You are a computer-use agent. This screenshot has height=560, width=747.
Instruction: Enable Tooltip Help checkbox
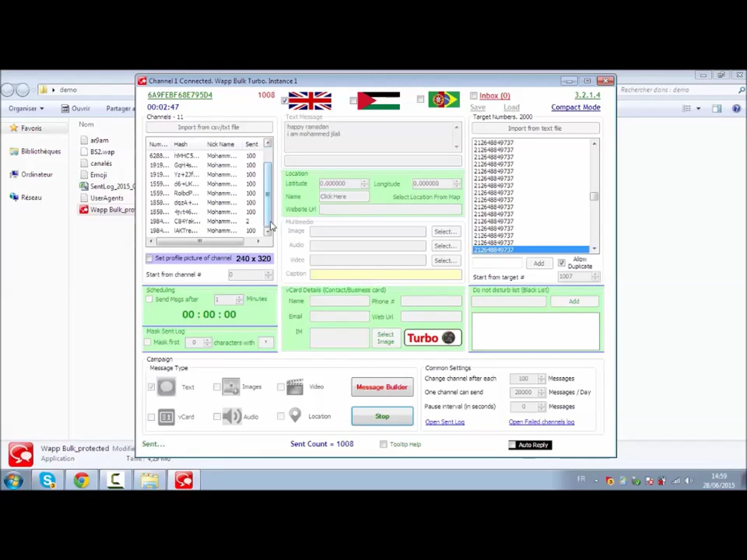click(383, 444)
